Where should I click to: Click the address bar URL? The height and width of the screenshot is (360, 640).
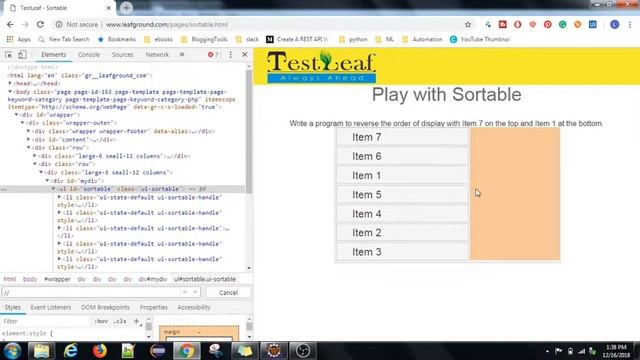pyautogui.click(x=167, y=24)
